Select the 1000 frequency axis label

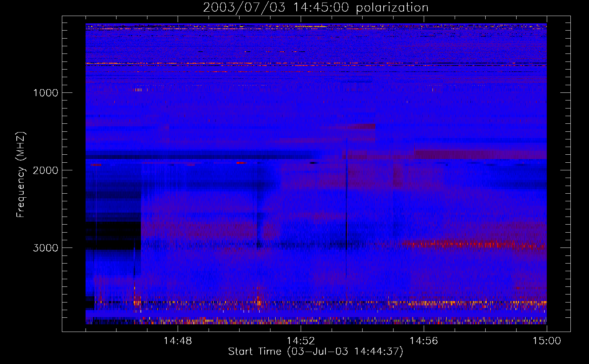[x=46, y=93]
